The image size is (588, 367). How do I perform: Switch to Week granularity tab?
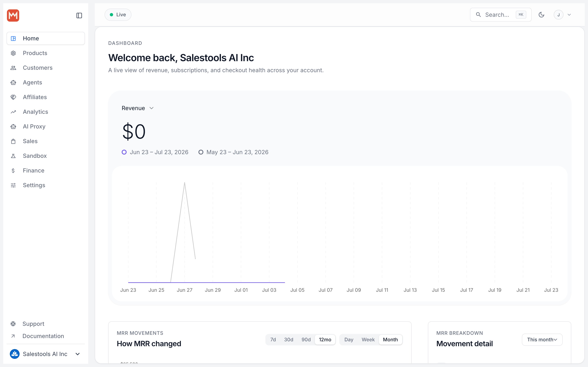tap(368, 339)
